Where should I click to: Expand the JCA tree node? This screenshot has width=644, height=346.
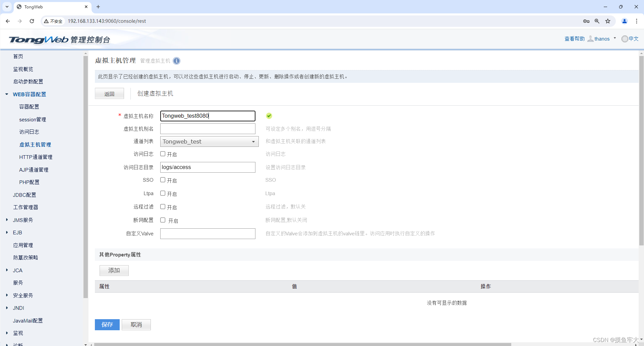(7, 270)
